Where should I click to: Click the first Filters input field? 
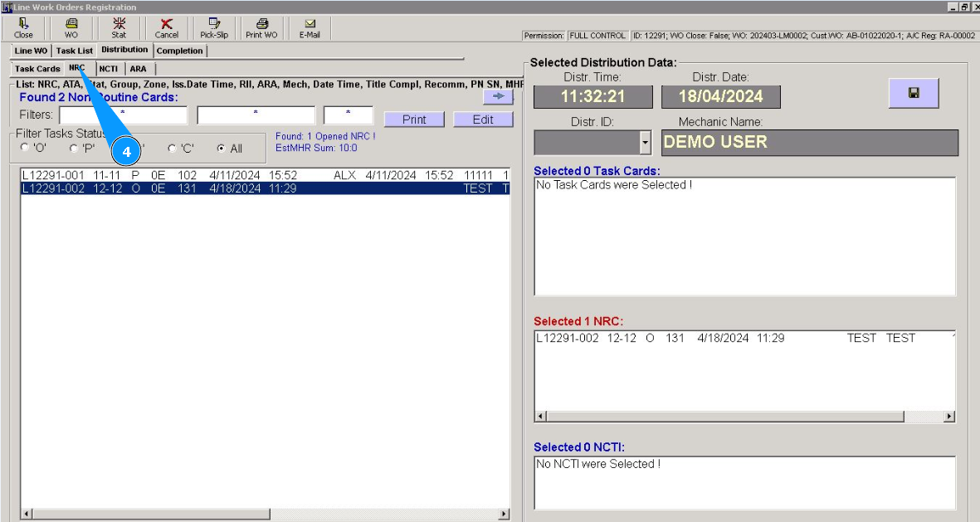pyautogui.click(x=123, y=115)
